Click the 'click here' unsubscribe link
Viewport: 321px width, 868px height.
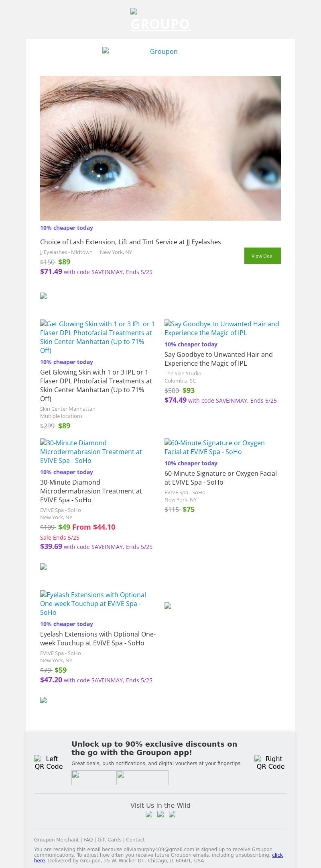[x=277, y=855]
